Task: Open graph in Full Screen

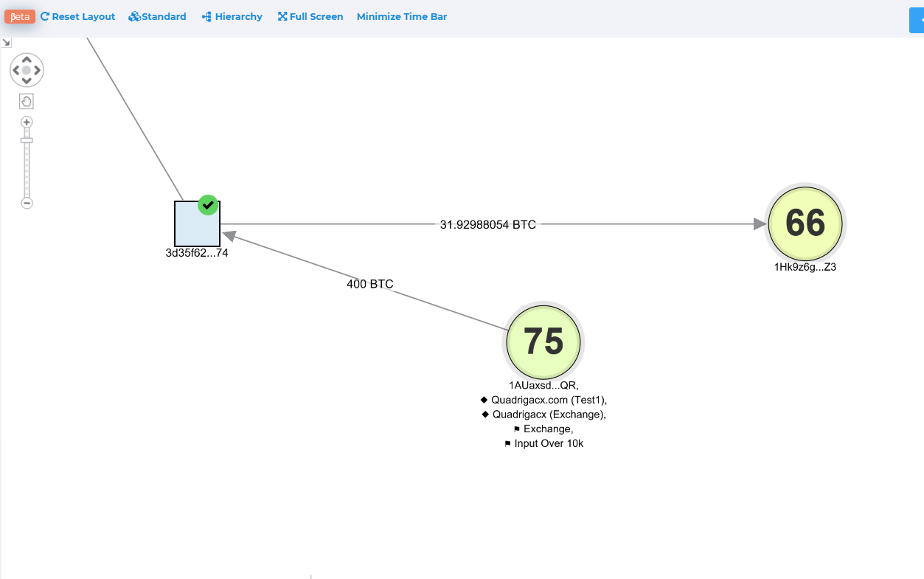Action: click(x=310, y=16)
